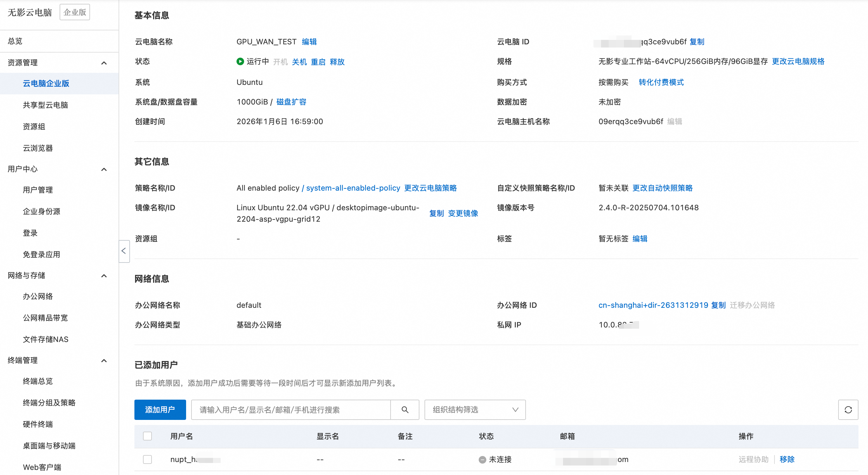Click the gray not-connected status icon

482,459
